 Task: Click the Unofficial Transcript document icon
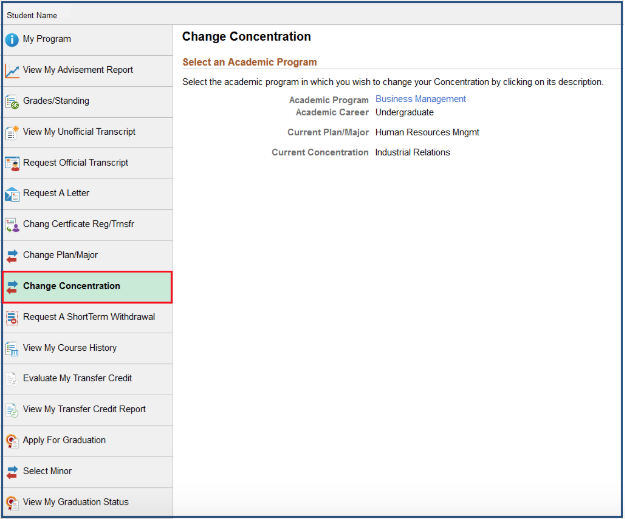coord(13,132)
